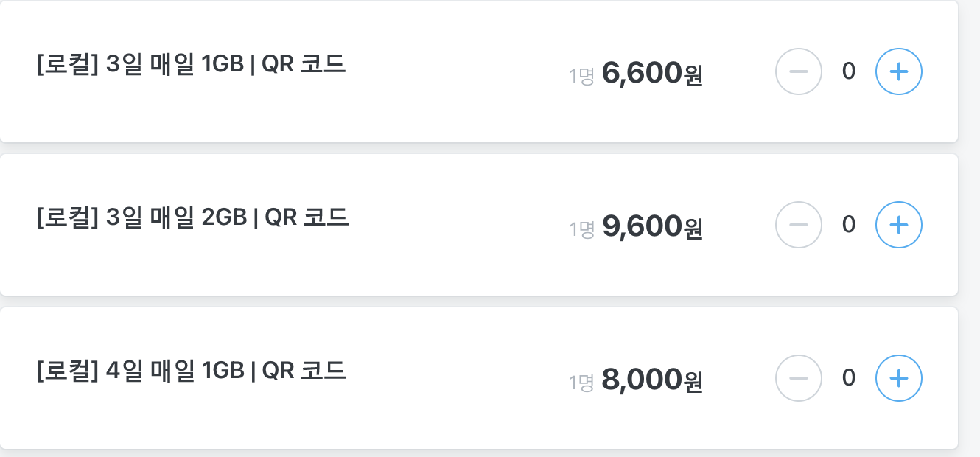Click the quantity counter of the 1GB 3-day plan
Viewport: 980px width, 457px height.
click(x=849, y=71)
